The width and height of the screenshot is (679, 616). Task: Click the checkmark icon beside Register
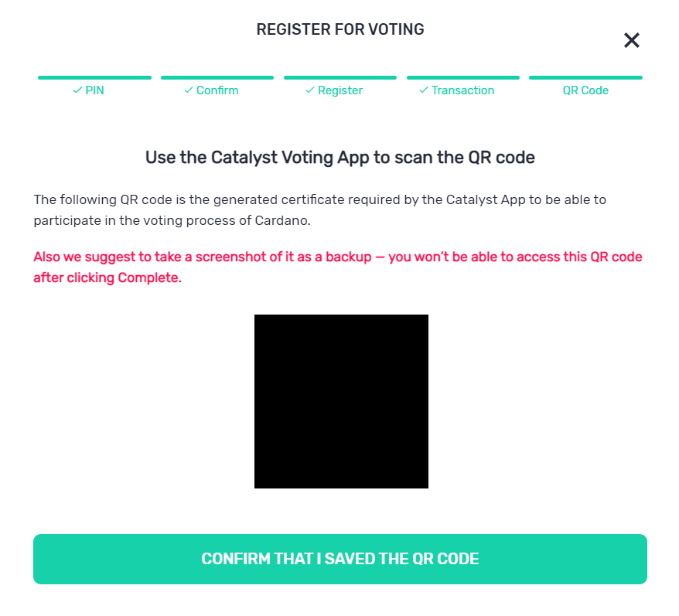tap(310, 90)
